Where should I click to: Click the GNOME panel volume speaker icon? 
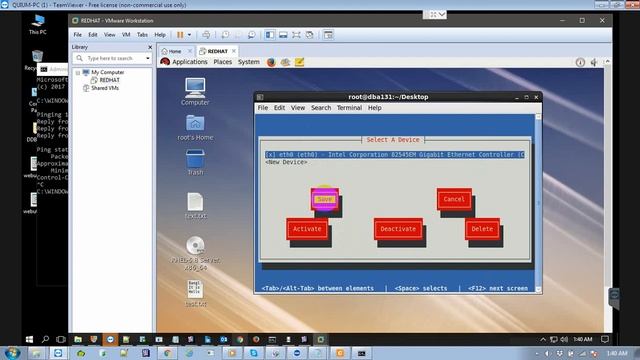click(594, 62)
